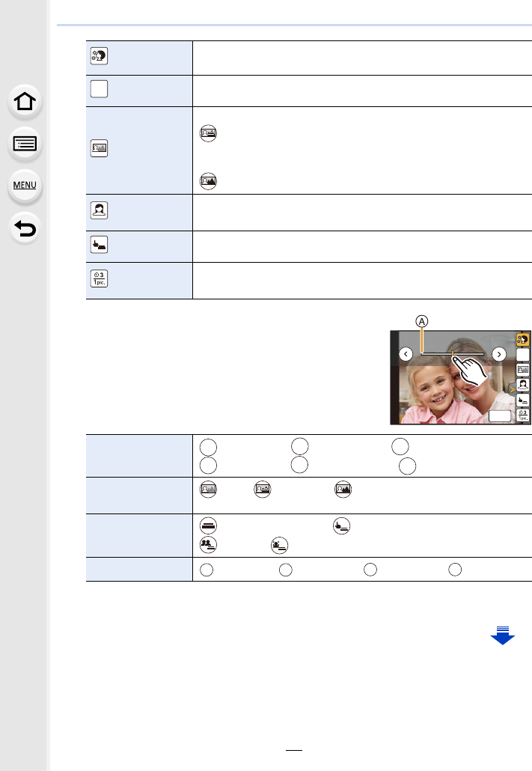
Task: Click the soft skin icon in top table row
Action: (100, 58)
